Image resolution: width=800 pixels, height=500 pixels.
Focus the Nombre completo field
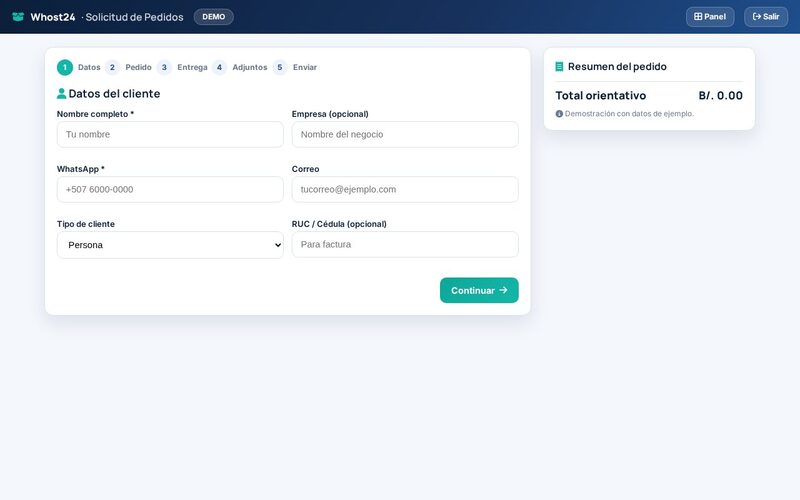tap(170, 134)
